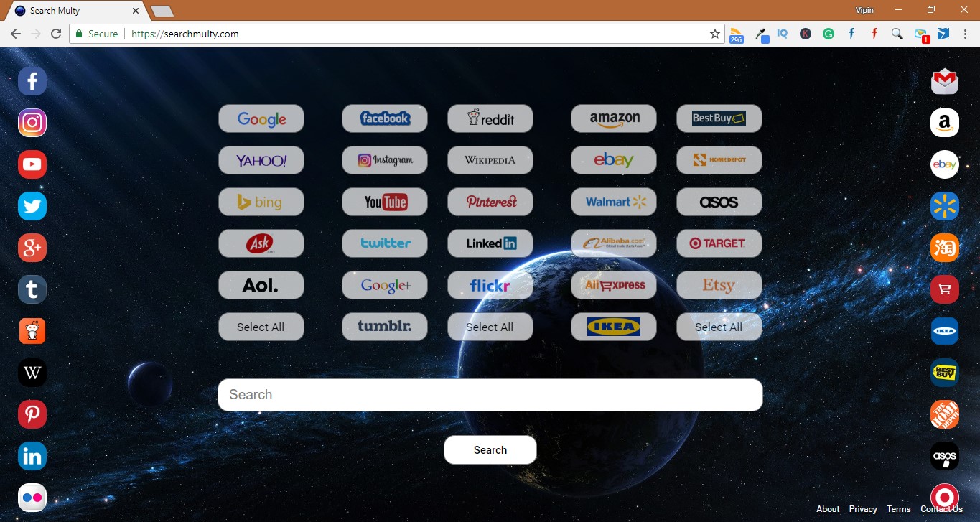Open Pinterest from the left sidebar
Screen dimensions: 980x522
click(x=32, y=414)
